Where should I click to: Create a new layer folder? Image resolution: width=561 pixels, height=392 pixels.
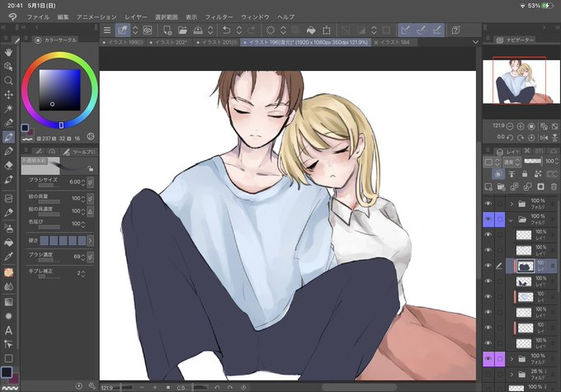tap(501, 187)
